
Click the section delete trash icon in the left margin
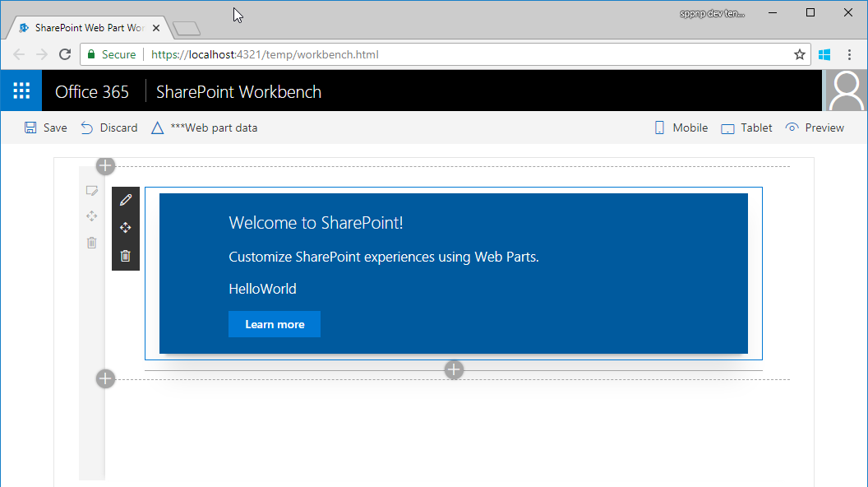pyautogui.click(x=92, y=243)
